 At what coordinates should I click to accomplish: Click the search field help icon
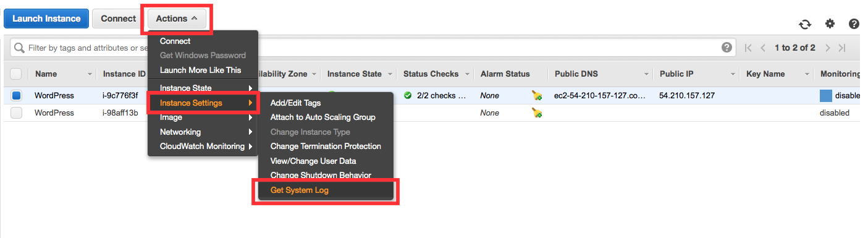tap(727, 48)
